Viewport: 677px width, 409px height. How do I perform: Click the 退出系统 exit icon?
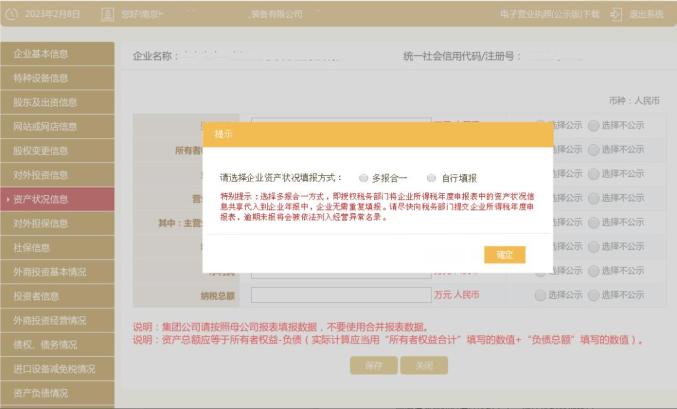pyautogui.click(x=616, y=15)
